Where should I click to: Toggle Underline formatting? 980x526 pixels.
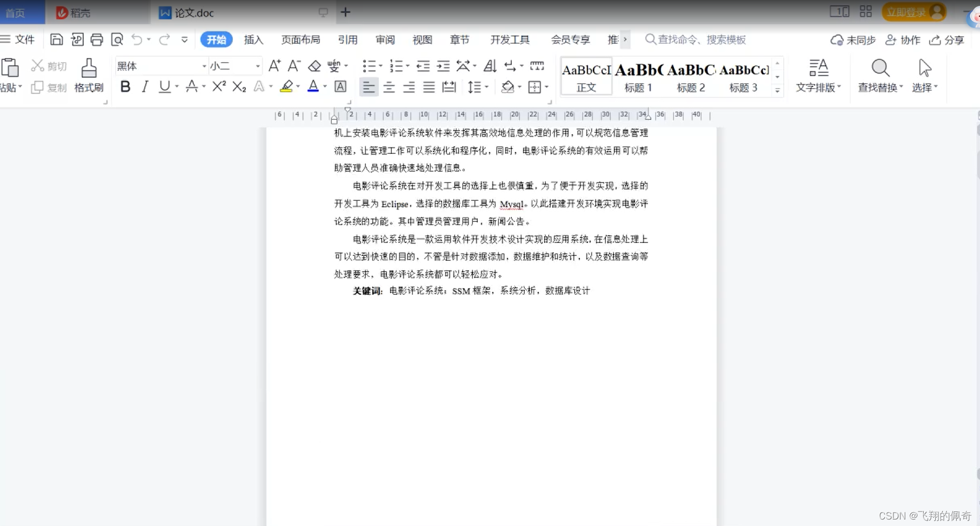(164, 86)
